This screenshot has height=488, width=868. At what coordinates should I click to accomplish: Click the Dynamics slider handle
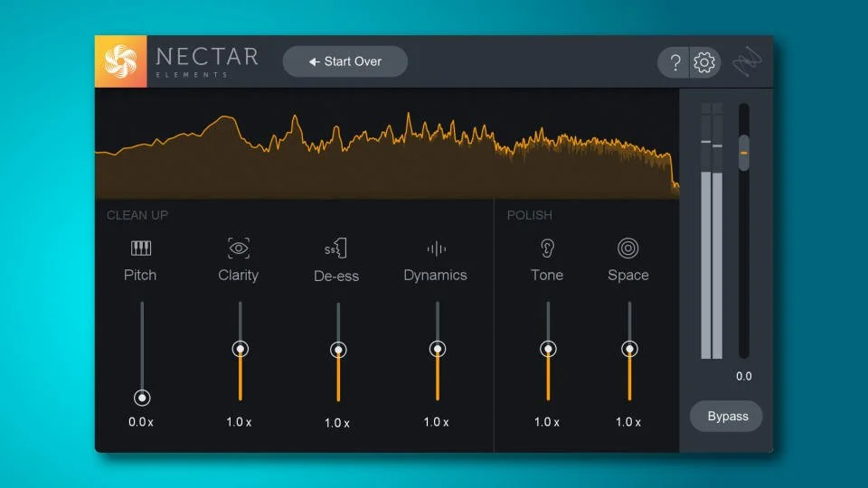point(438,349)
